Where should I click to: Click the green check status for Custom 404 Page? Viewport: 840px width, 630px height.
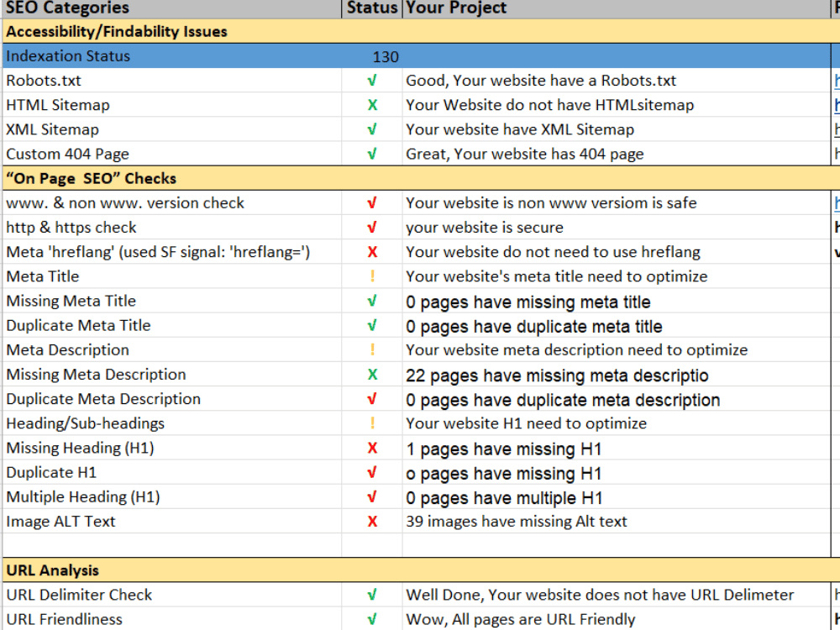click(x=372, y=154)
